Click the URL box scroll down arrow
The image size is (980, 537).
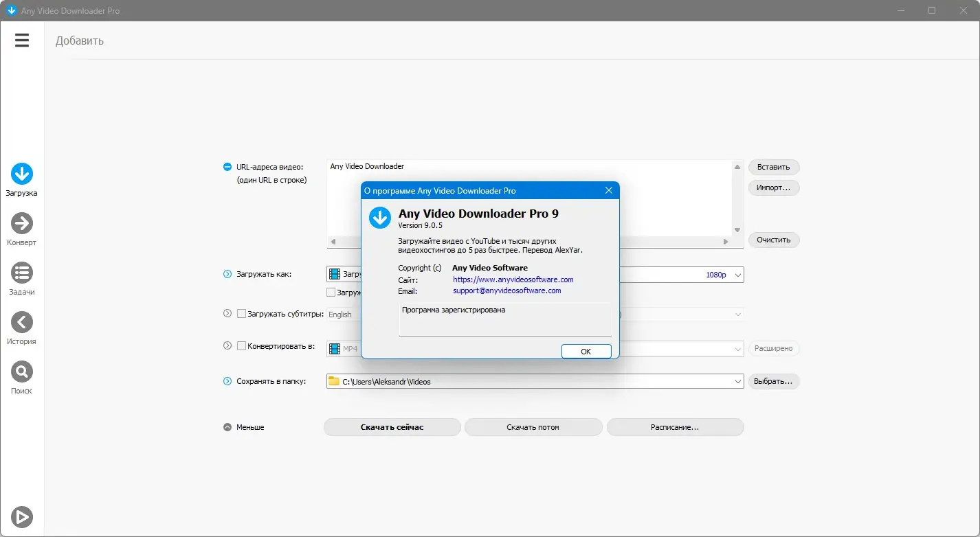coord(738,230)
